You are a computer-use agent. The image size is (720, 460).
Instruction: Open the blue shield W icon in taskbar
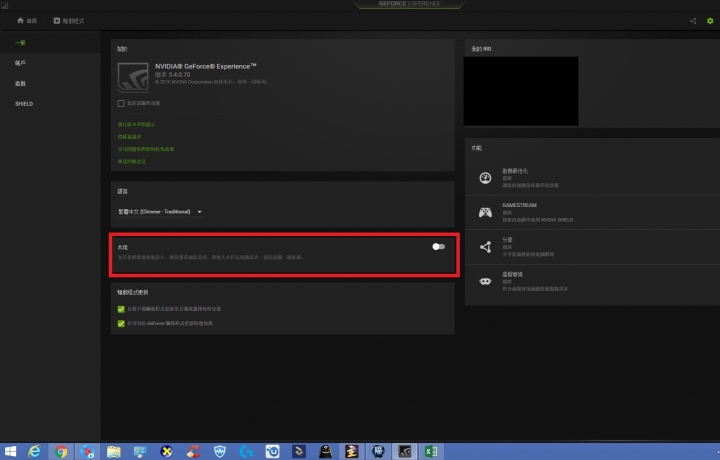(x=219, y=452)
